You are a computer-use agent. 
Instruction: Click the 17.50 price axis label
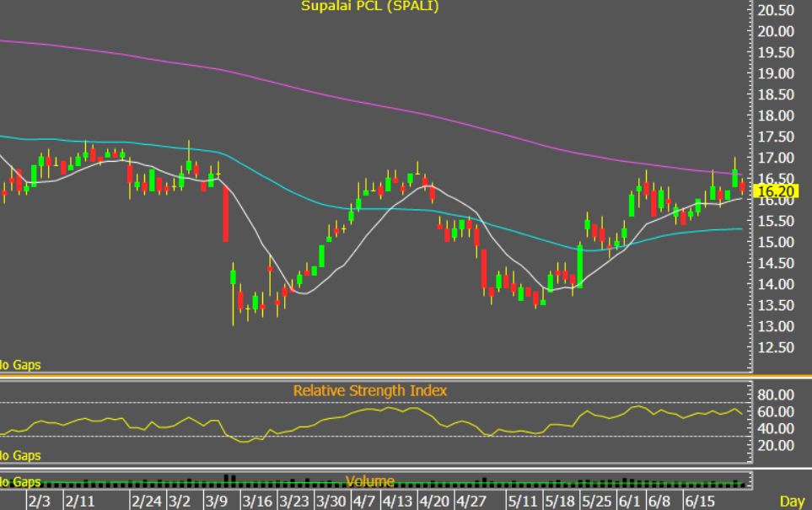(776, 137)
